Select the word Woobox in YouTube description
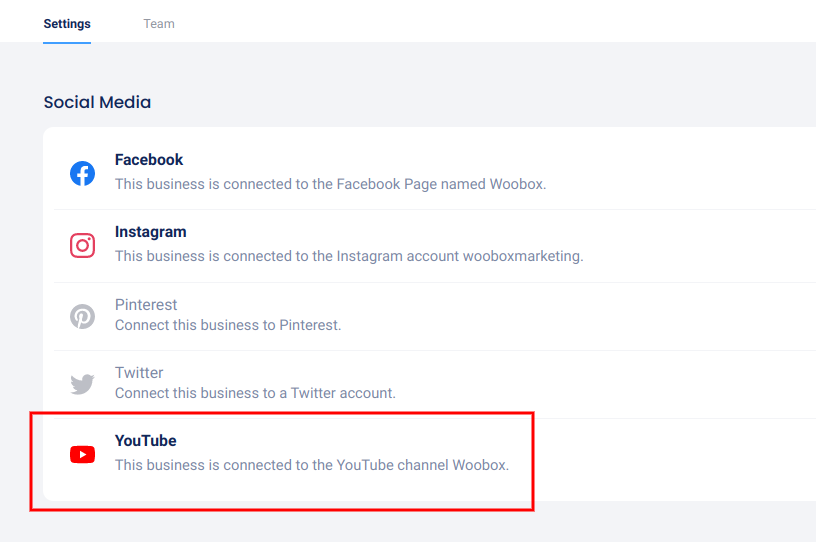 point(482,465)
